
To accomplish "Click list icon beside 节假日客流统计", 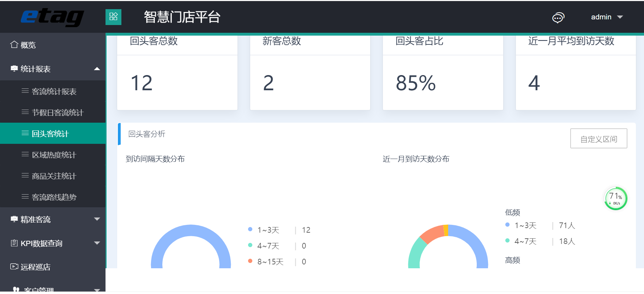I will pos(25,112).
